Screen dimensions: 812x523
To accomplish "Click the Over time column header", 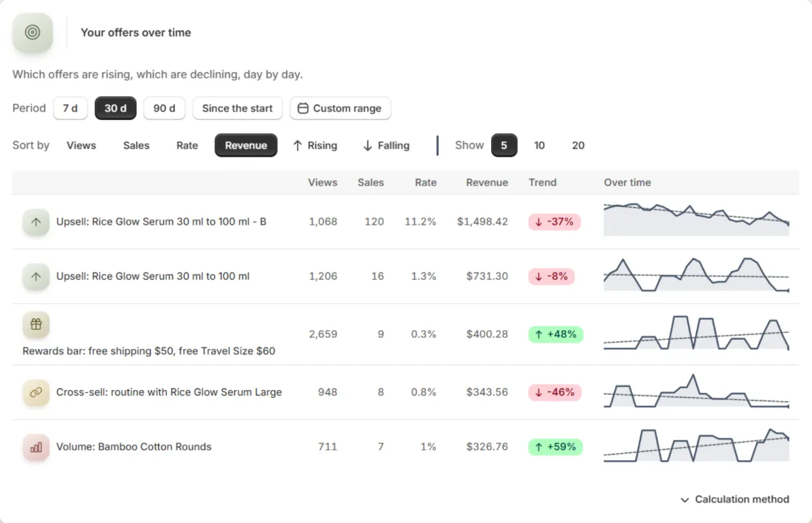I will (627, 183).
